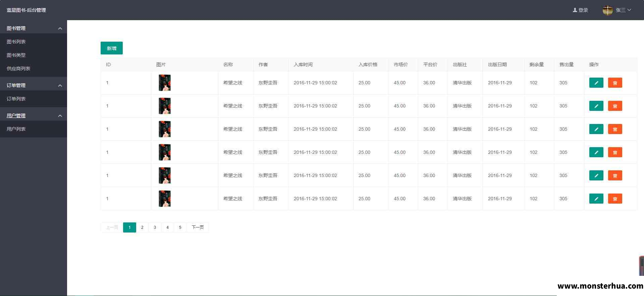Click 清华出版 publisher in first row
The width and height of the screenshot is (644, 296).
[462, 83]
